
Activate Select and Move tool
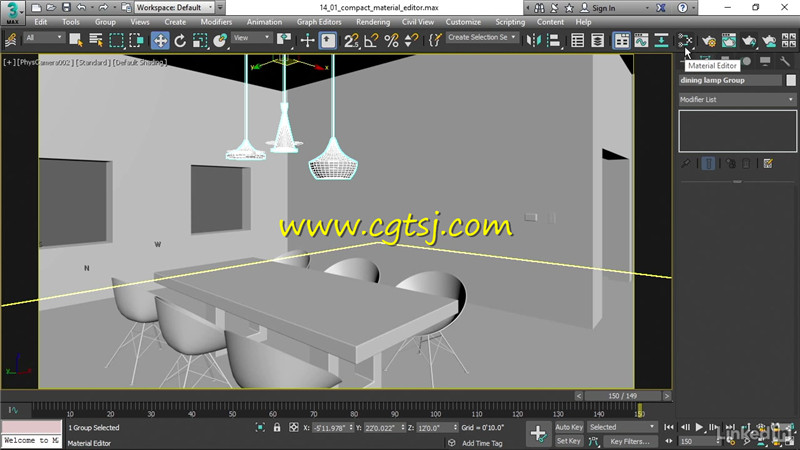tap(160, 40)
